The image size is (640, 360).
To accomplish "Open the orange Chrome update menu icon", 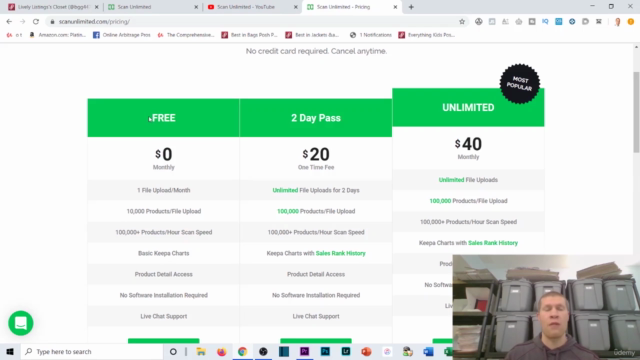I will 631,22.
